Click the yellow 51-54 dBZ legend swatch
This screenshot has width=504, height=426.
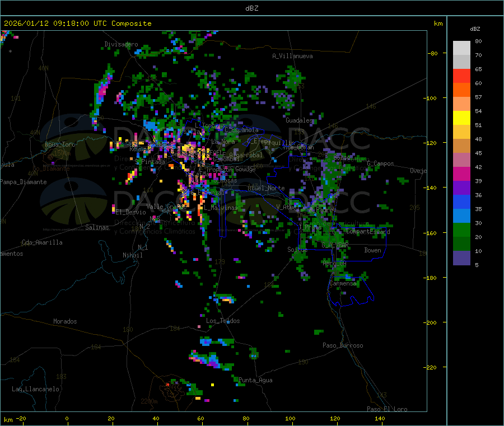click(461, 118)
